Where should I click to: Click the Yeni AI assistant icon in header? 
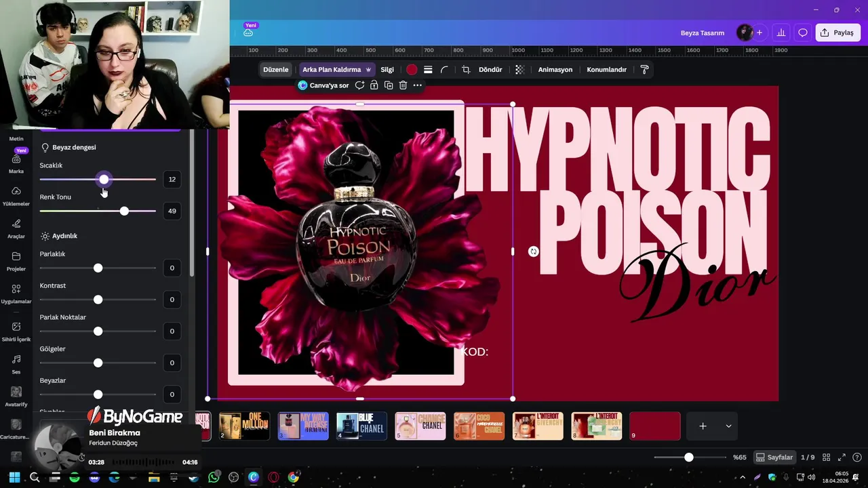248,32
